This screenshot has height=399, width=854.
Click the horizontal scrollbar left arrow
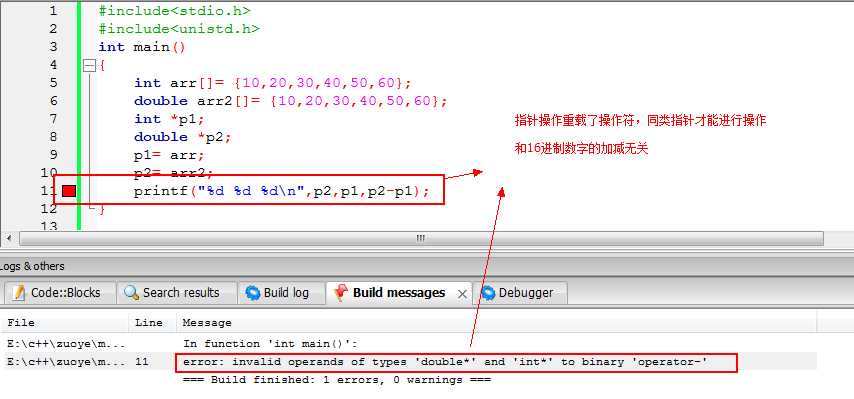click(x=9, y=238)
